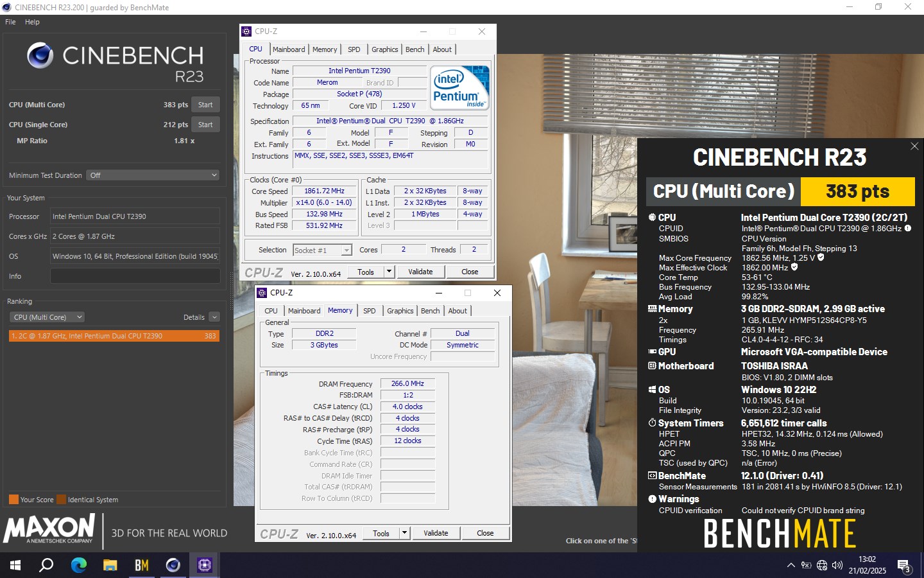Click DRAM Frequency value 266.0 MHz

click(407, 383)
